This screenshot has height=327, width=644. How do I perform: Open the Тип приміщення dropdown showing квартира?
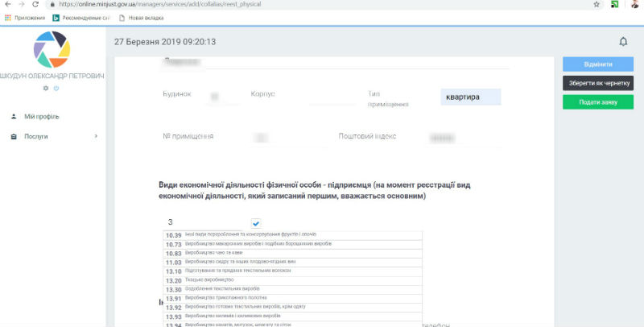click(x=471, y=97)
